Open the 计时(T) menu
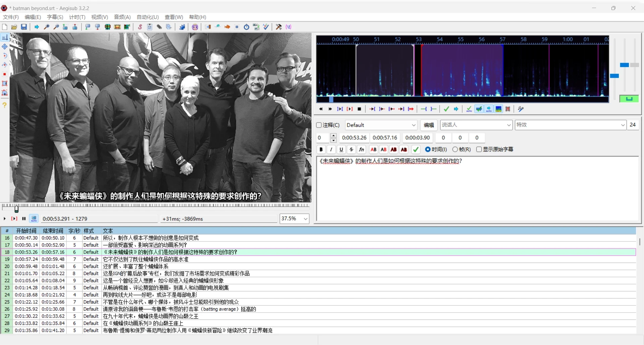The width and height of the screenshot is (644, 345). pos(77,17)
